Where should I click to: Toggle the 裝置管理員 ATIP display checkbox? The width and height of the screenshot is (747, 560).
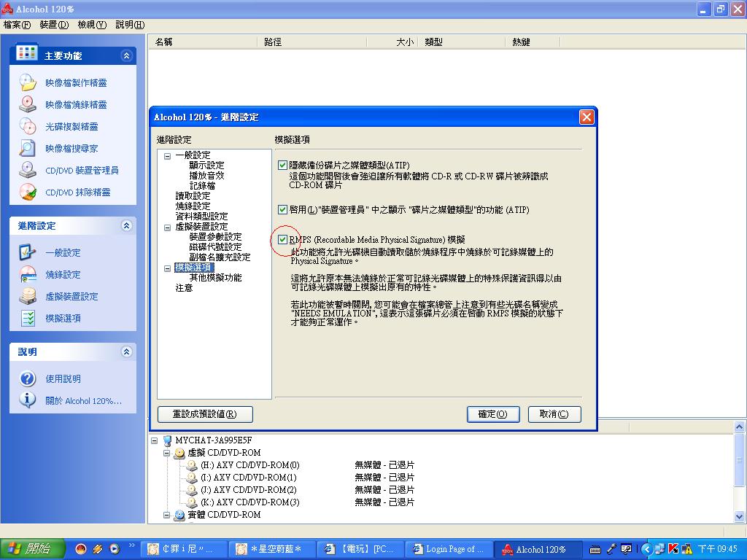(x=283, y=210)
